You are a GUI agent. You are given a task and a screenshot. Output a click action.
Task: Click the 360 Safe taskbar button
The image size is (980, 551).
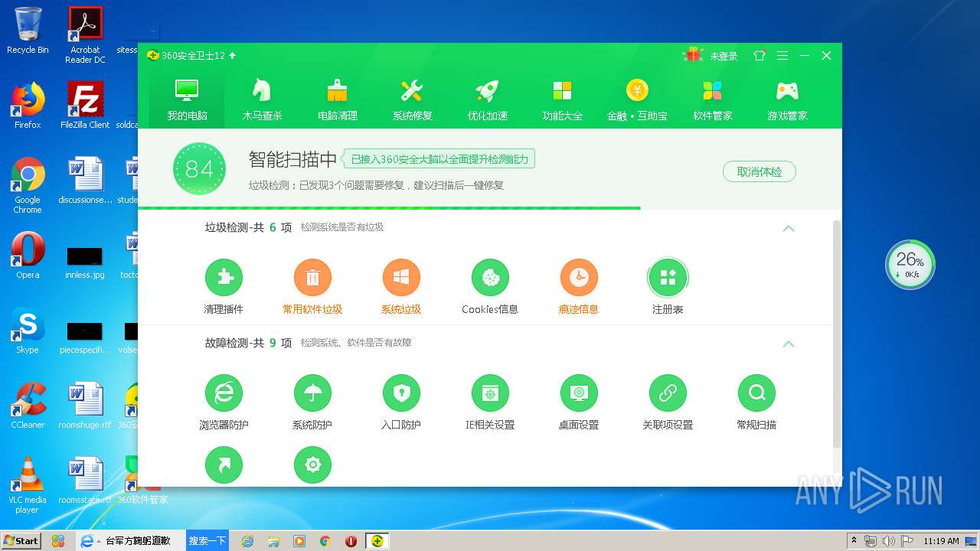(x=377, y=540)
